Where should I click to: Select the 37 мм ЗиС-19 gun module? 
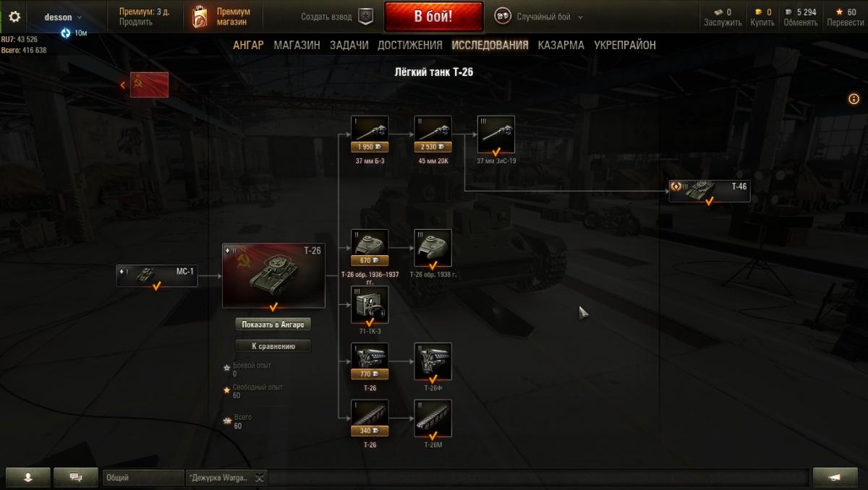point(496,134)
